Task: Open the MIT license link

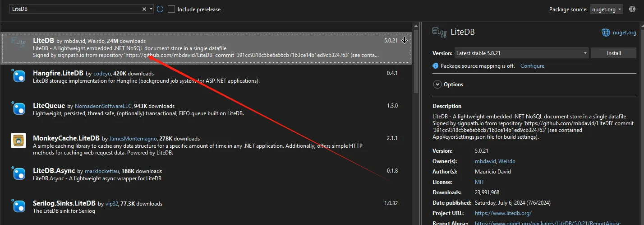Action: pyautogui.click(x=479, y=182)
